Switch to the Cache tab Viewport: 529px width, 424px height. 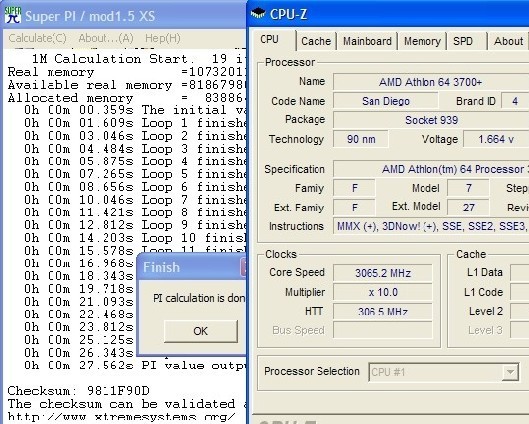[x=316, y=41]
